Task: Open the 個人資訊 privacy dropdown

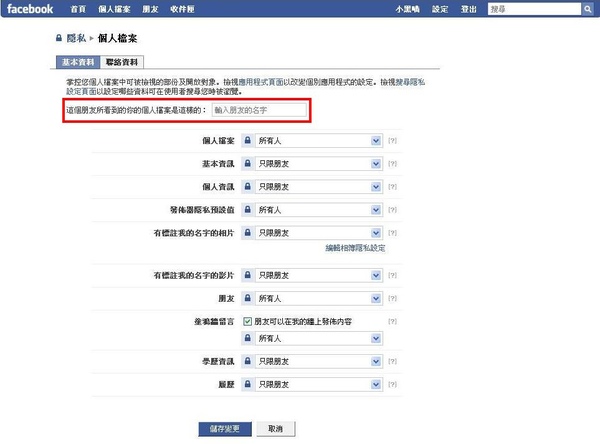Action: coord(319,186)
